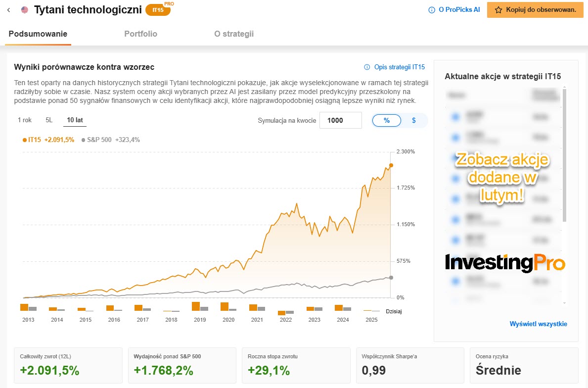This screenshot has height=388, width=588.
Task: Click the 2020 yearly bar marker
Action: (x=228, y=306)
